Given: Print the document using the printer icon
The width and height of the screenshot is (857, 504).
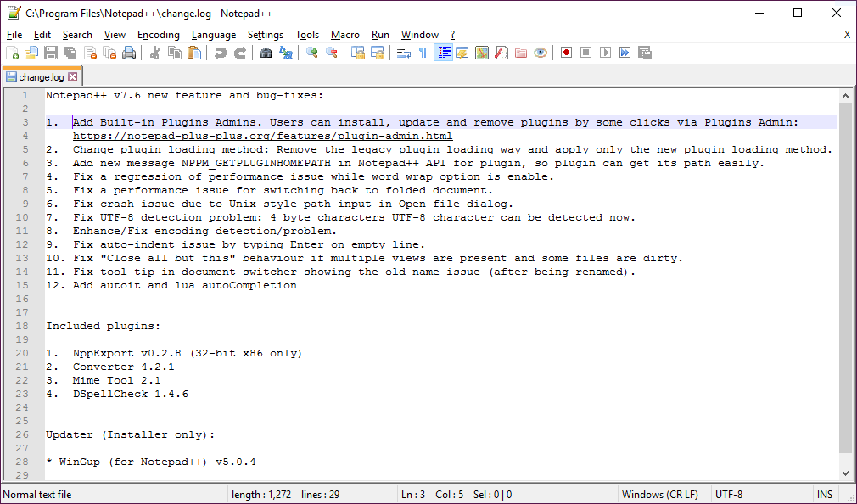Looking at the screenshot, I should click(x=129, y=53).
